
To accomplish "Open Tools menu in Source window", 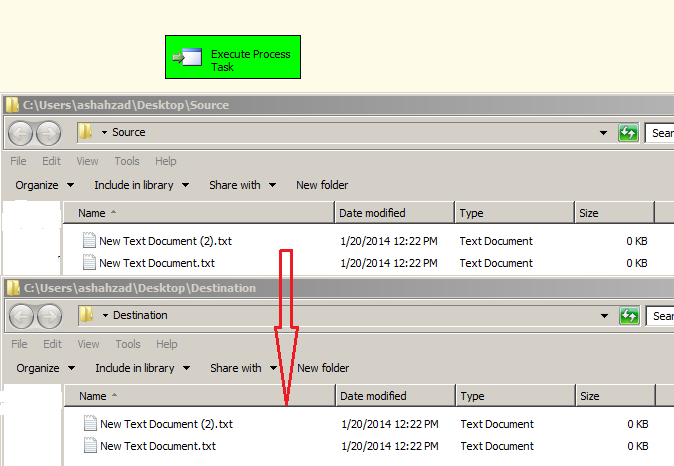I will [x=127, y=161].
